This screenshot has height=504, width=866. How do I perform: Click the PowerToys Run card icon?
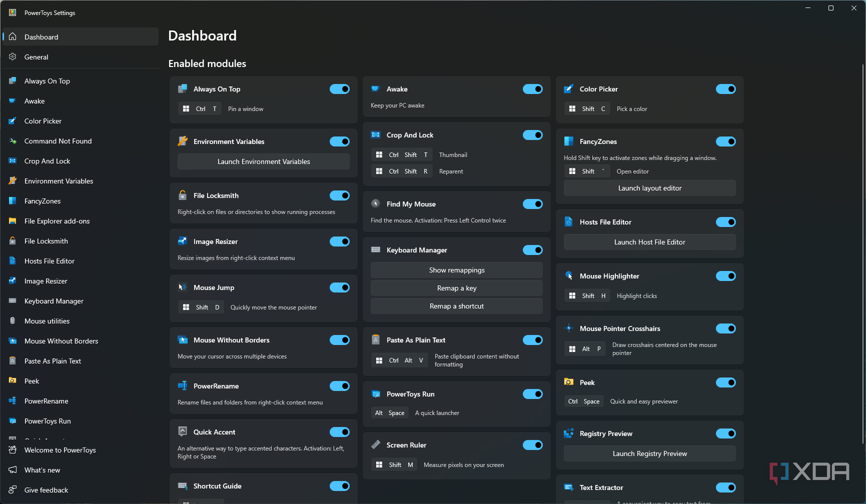(376, 394)
